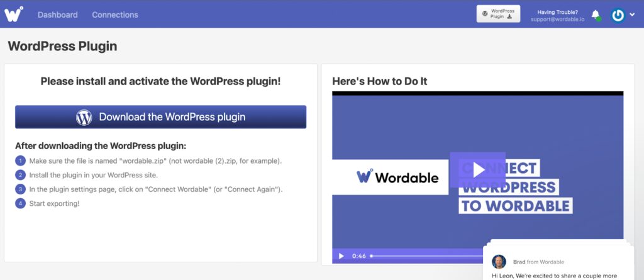
Task: Open the Connections nav item
Action: point(115,15)
